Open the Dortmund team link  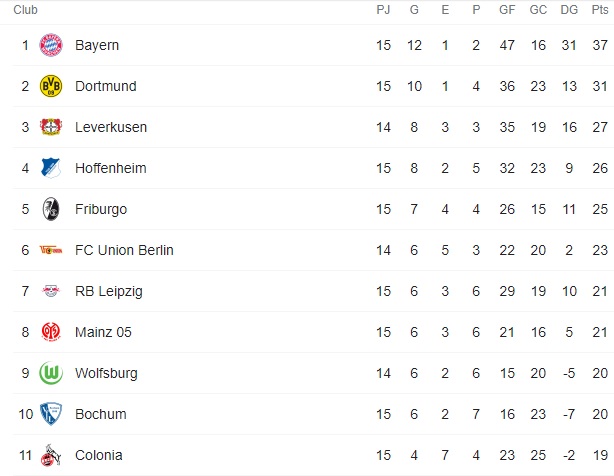tap(105, 86)
